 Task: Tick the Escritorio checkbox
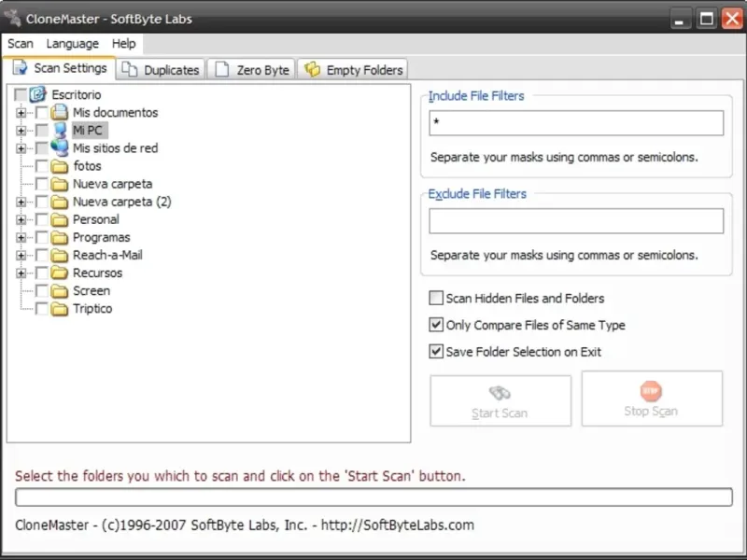click(20, 95)
